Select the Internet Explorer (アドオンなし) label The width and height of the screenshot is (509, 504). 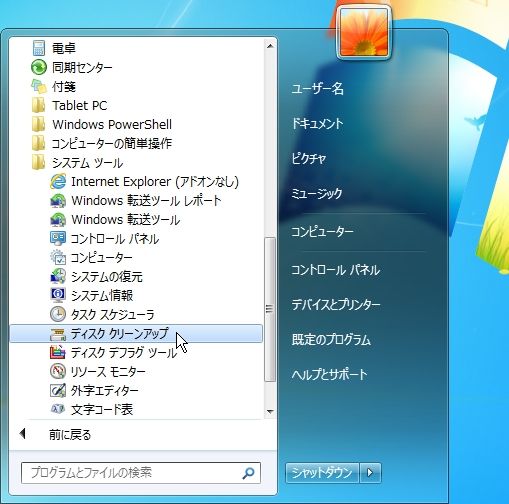coord(155,182)
